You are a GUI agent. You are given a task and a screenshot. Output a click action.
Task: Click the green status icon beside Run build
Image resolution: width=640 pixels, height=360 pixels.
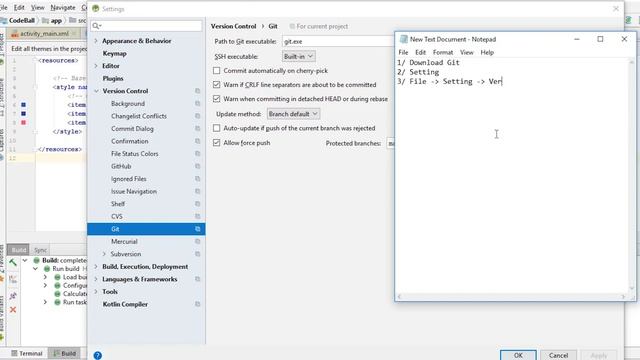click(47, 269)
